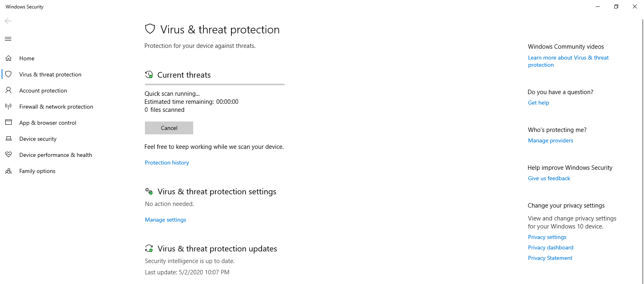Click the Virus & threat protection shield icon
644x284 pixels.
pos(8,74)
